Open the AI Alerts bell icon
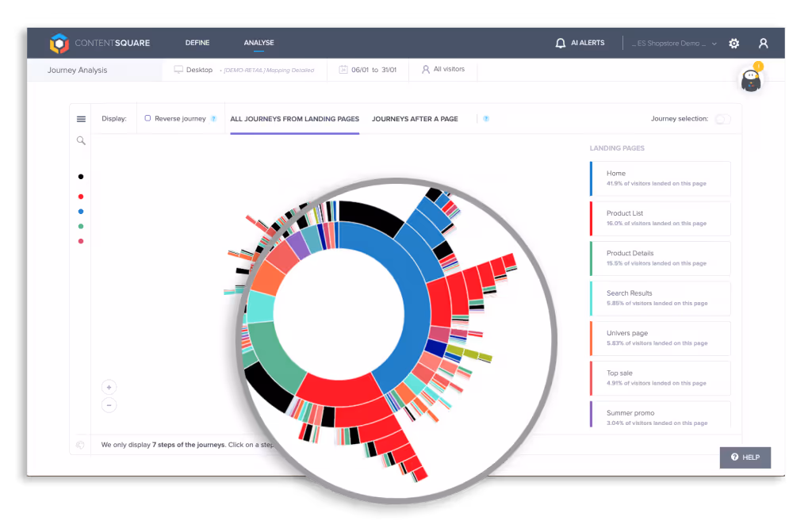Screen dimensions: 812x532 pos(561,43)
